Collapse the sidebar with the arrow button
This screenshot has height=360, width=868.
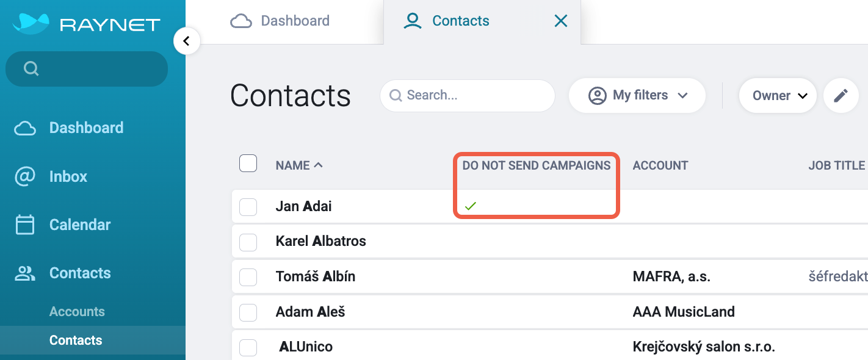(187, 41)
